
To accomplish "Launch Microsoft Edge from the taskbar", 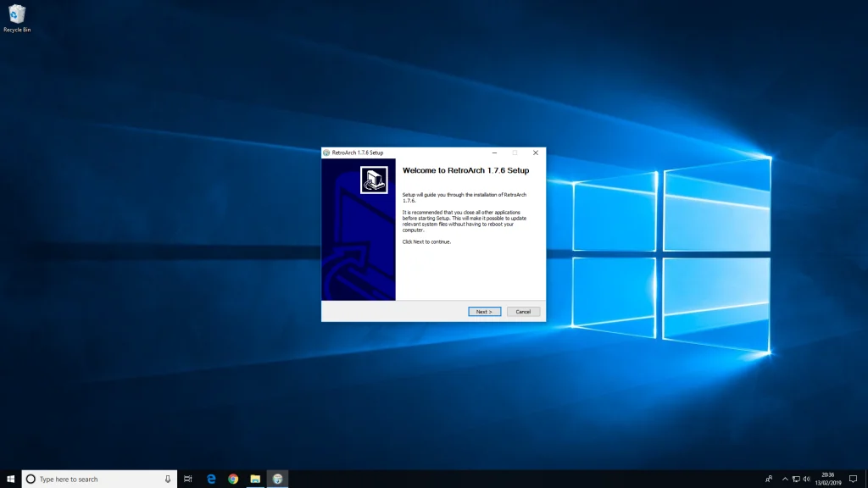I will tap(211, 480).
